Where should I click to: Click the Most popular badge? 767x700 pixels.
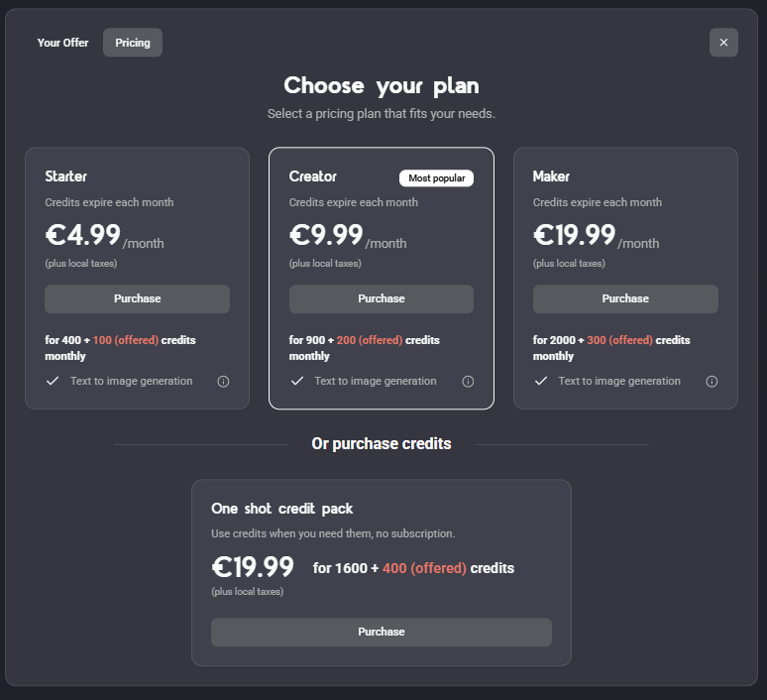click(436, 178)
